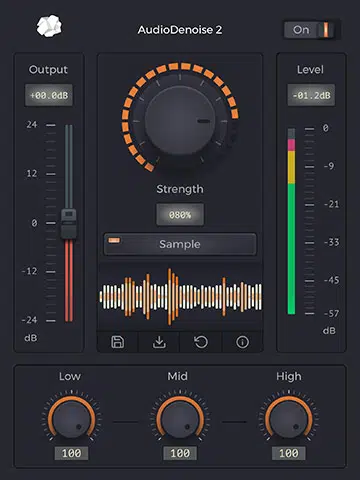Click the Mid band 100 value box
The image size is (360, 480).
point(180,453)
